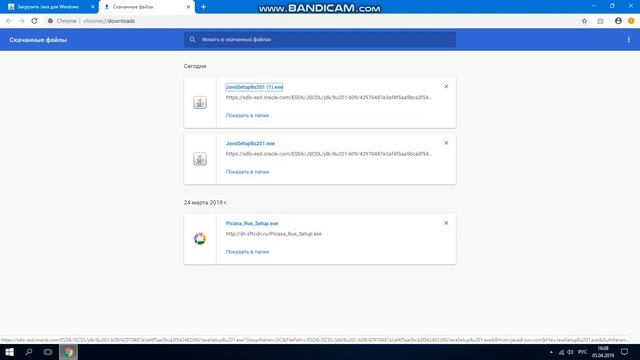Viewport: 640px width, 360px height.
Task: Open Windows taskbar search
Action: click(x=29, y=352)
